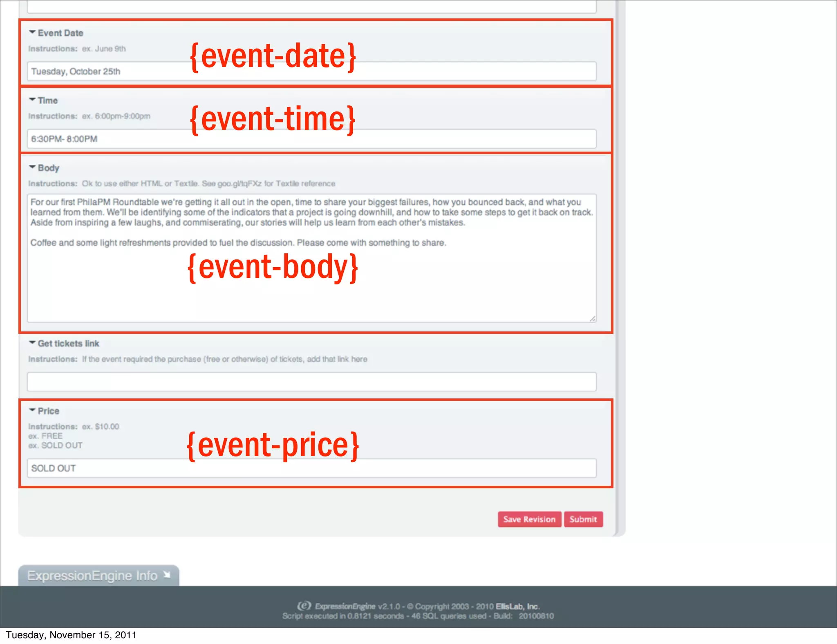Click the ExpressionEngine logo in footer
Image resolution: width=837 pixels, height=644 pixels.
(304, 606)
